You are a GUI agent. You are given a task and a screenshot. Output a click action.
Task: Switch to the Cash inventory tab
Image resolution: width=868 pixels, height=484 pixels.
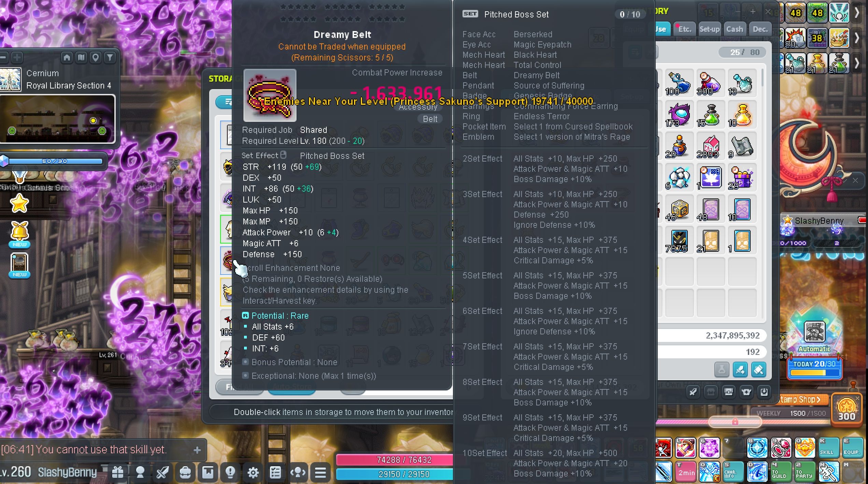[x=735, y=29]
